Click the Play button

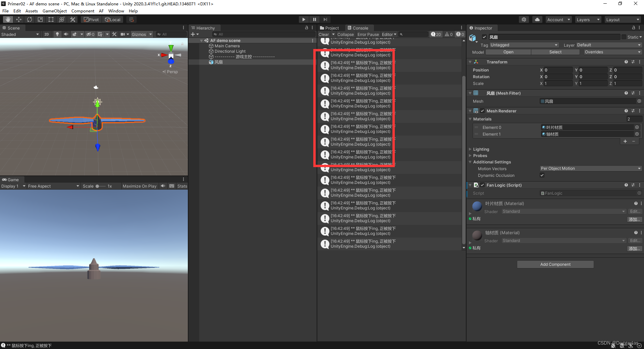click(304, 19)
